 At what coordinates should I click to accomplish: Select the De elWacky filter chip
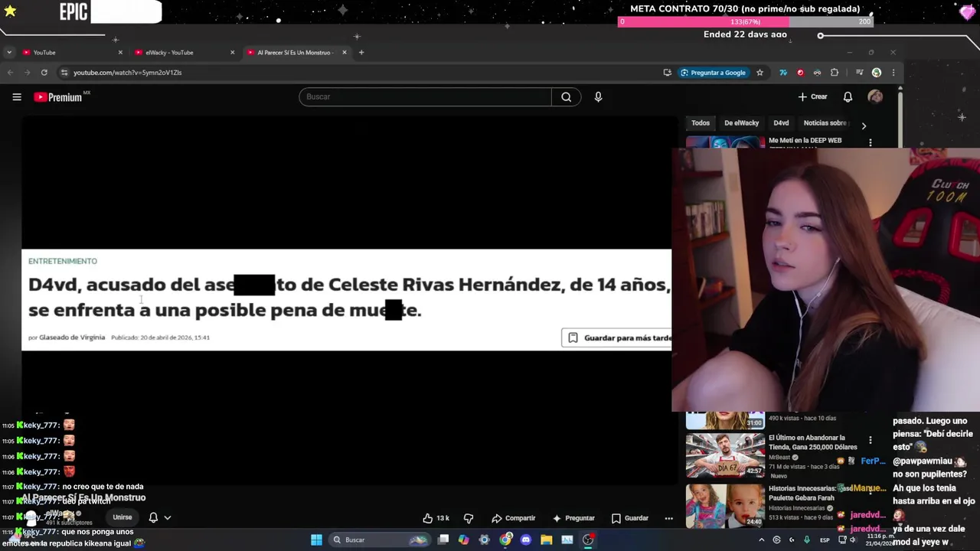click(x=741, y=123)
